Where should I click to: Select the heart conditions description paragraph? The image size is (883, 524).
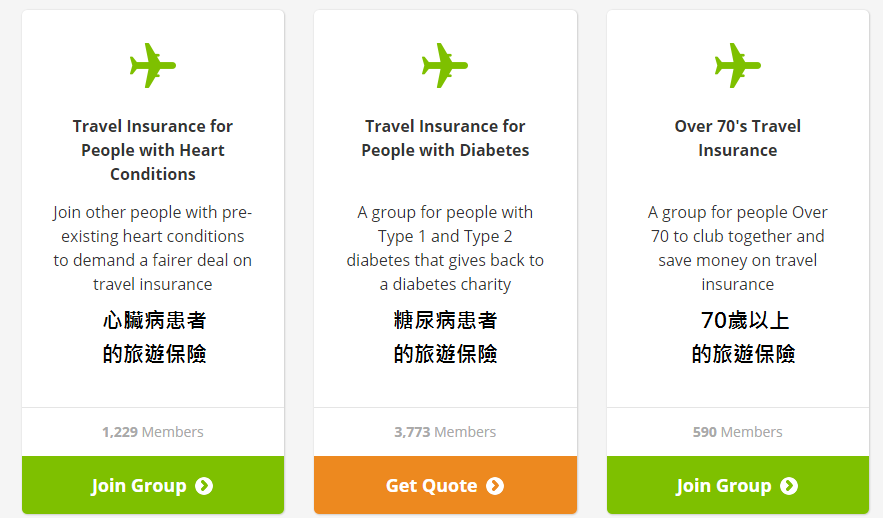point(153,248)
